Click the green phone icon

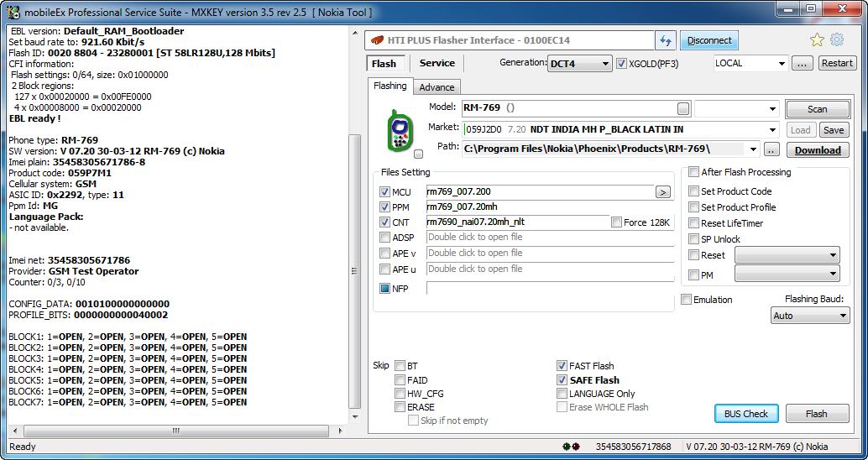tap(400, 131)
